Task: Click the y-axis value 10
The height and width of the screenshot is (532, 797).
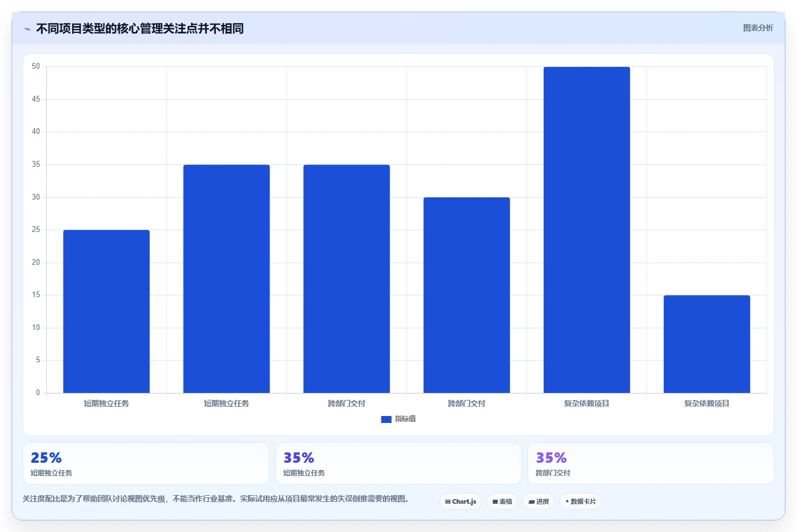Action: (36, 328)
